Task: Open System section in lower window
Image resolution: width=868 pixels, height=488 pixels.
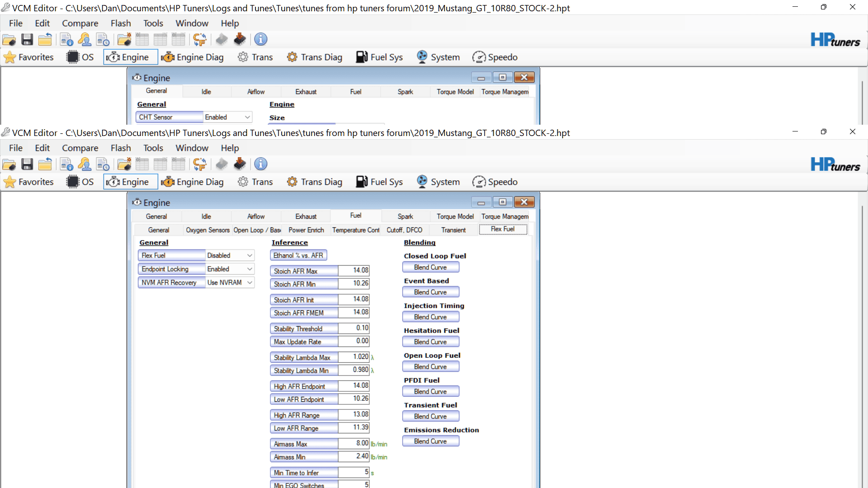Action: coord(438,182)
